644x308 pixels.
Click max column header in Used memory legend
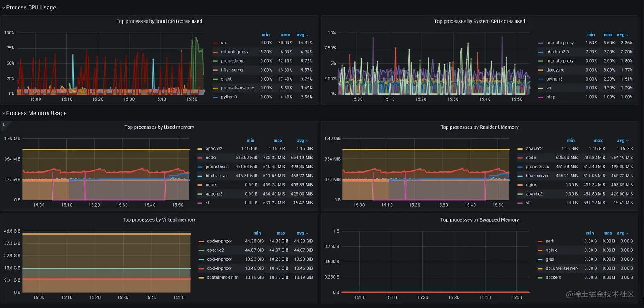(x=278, y=141)
